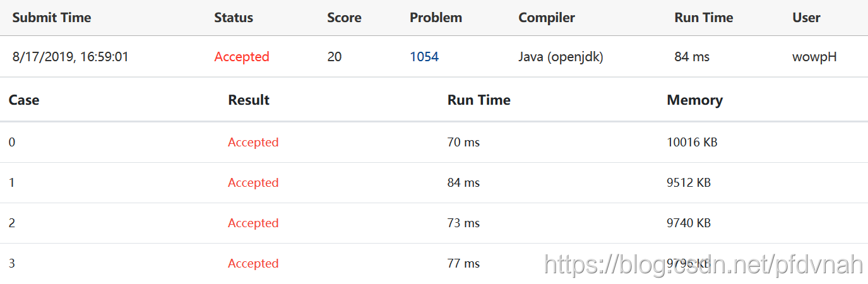Click the Submit Time column header

[x=52, y=18]
